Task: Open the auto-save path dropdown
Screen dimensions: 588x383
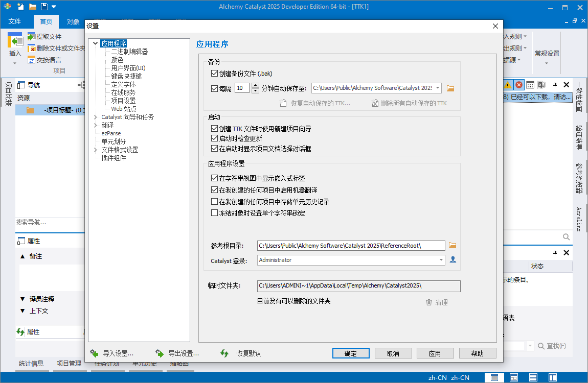Action: [437, 88]
